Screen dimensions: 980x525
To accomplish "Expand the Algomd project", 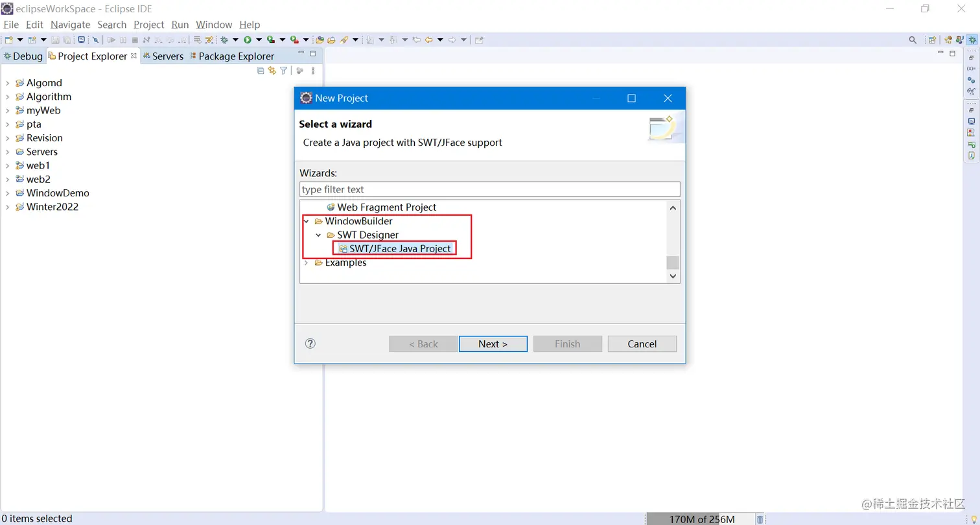I will point(7,83).
